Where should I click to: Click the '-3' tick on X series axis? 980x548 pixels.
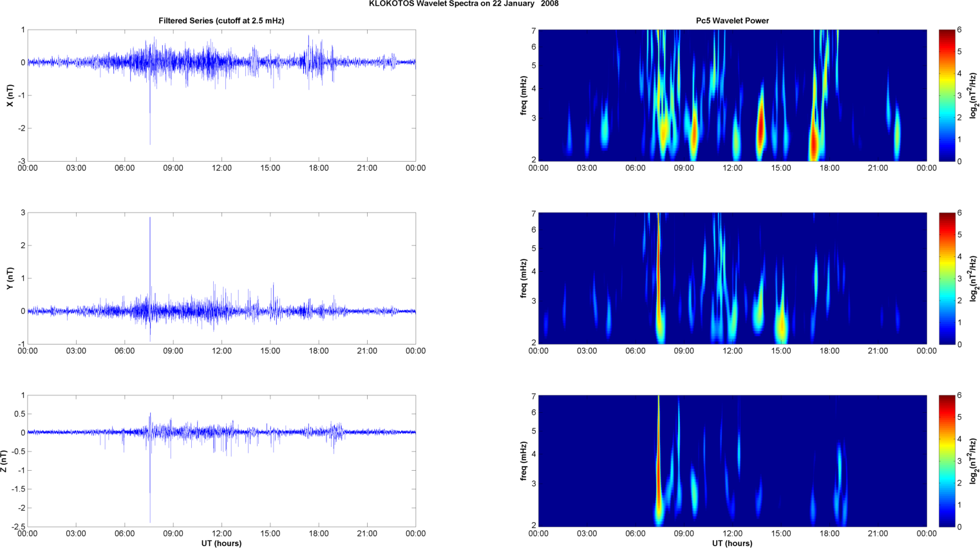click(22, 161)
